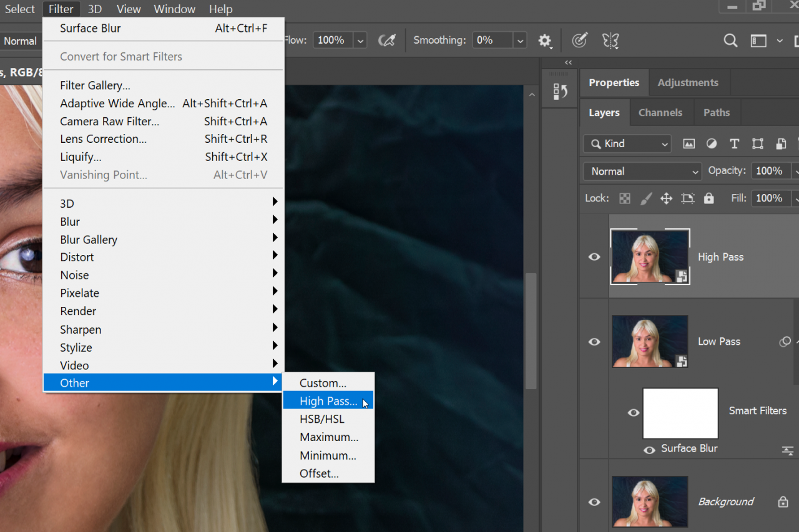Viewport: 799px width, 532px height.
Task: Switch to the Channels tab
Action: click(660, 113)
